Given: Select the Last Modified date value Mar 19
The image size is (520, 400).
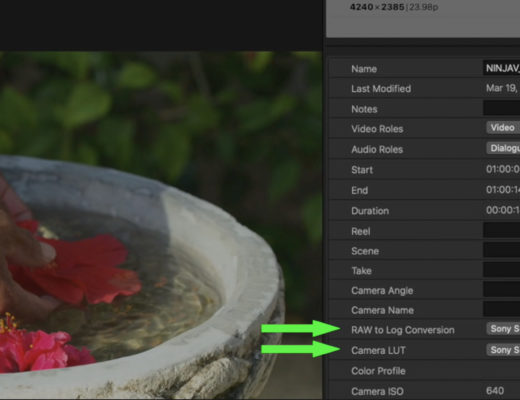Looking at the screenshot, I should coord(503,88).
